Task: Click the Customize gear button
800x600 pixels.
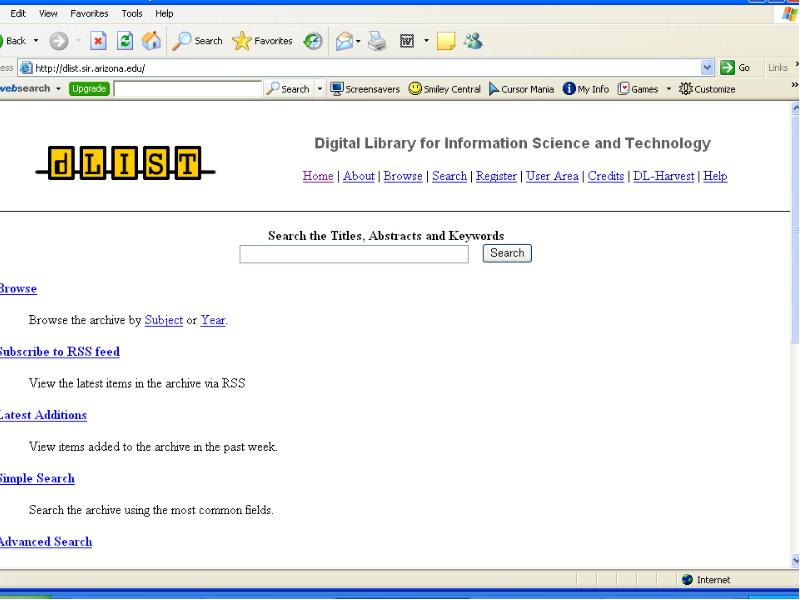Action: tap(707, 89)
